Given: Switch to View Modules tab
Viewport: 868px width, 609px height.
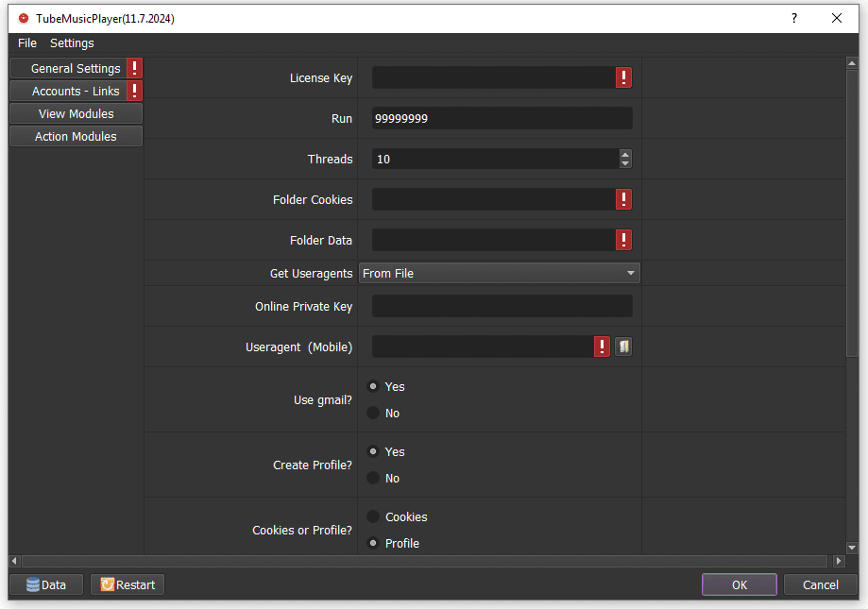Looking at the screenshot, I should click(x=76, y=113).
